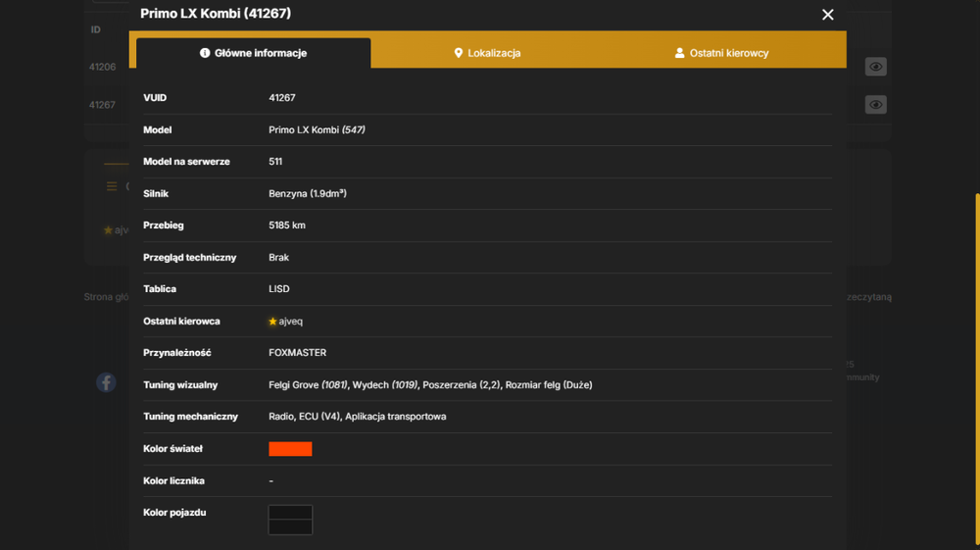Screen dimensions: 980x550
Task: Click the Strona główna breadcrumb in background
Action: tap(106, 297)
